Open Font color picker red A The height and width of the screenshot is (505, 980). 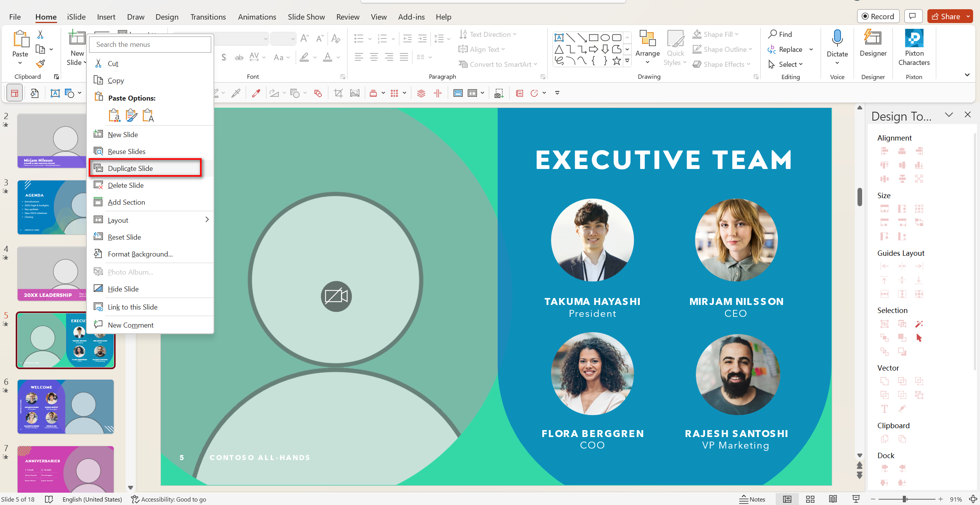point(328,58)
